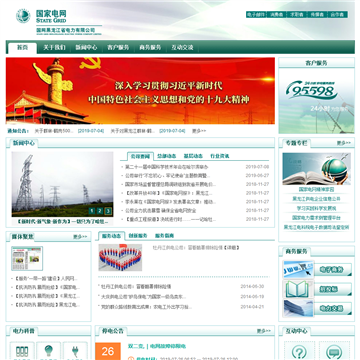Select the 服务动态 service tab

[111, 236]
